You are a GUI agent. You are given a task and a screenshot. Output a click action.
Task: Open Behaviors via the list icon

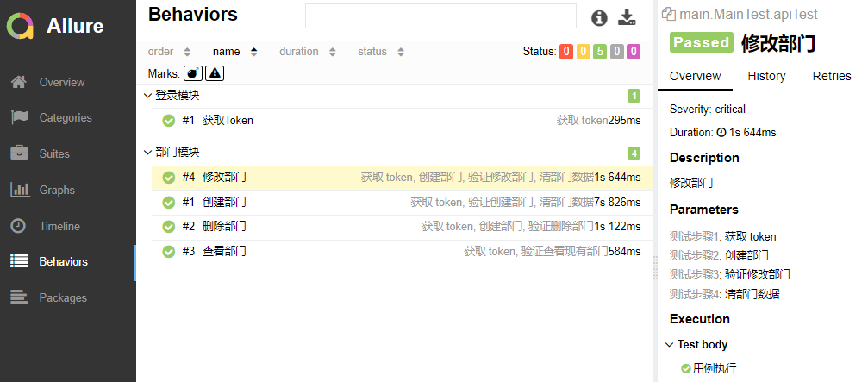click(x=19, y=261)
